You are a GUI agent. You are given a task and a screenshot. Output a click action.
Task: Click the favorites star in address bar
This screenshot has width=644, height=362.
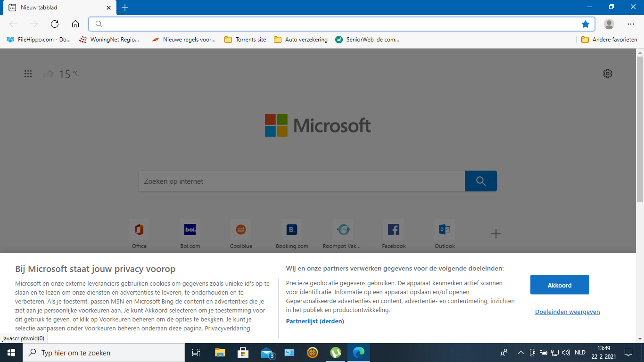[x=586, y=24]
